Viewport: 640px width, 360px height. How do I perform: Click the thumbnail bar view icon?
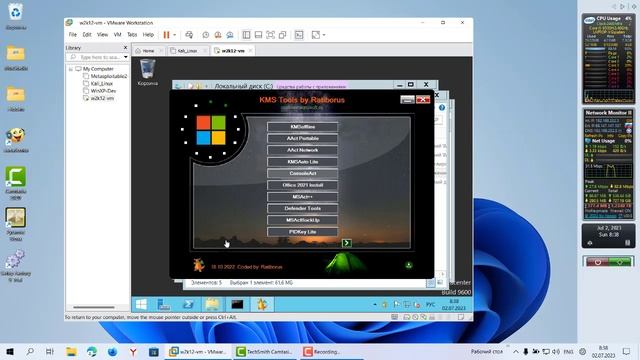(x=258, y=35)
